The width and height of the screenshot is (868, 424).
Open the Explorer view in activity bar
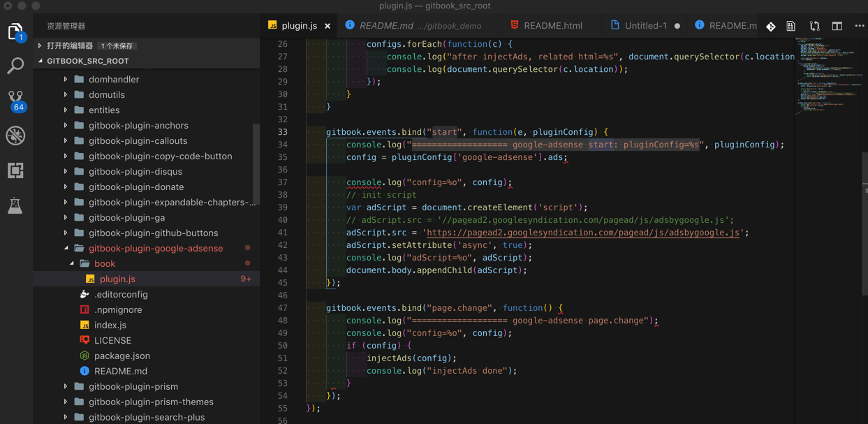pyautogui.click(x=15, y=31)
